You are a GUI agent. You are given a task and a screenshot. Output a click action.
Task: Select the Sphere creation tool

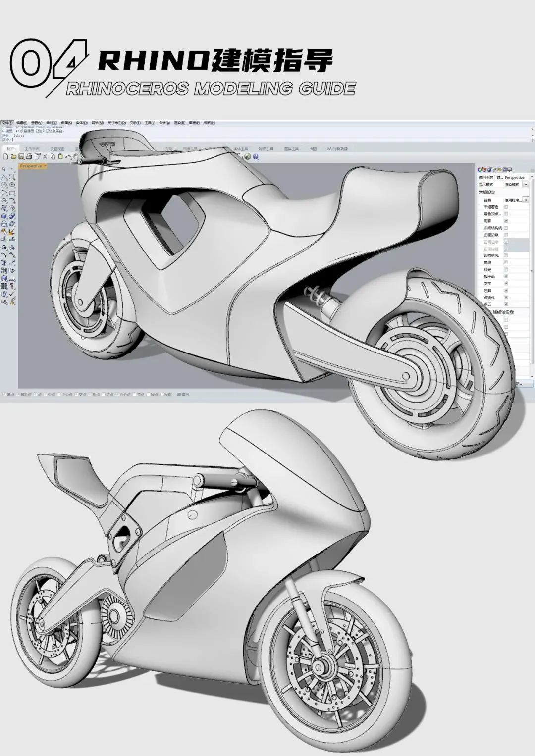pos(11,216)
